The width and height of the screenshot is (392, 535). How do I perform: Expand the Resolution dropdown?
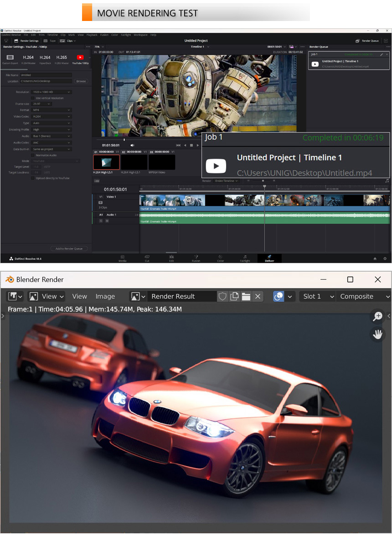pyautogui.click(x=52, y=92)
